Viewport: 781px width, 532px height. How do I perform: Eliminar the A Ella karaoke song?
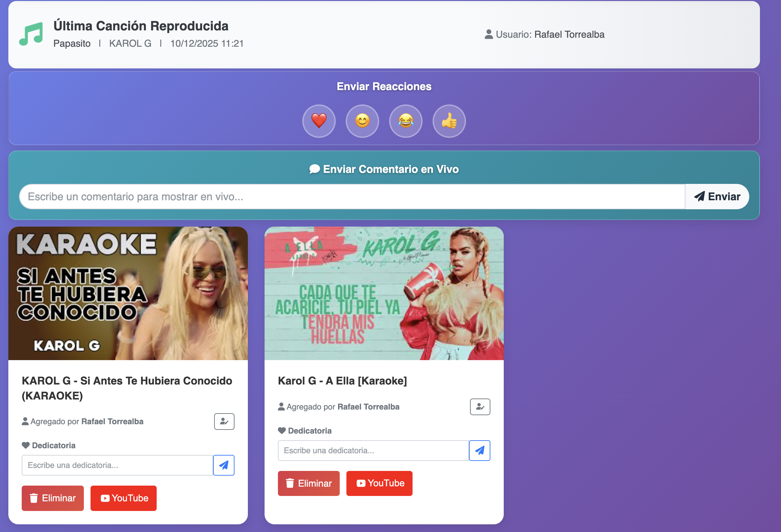[309, 483]
